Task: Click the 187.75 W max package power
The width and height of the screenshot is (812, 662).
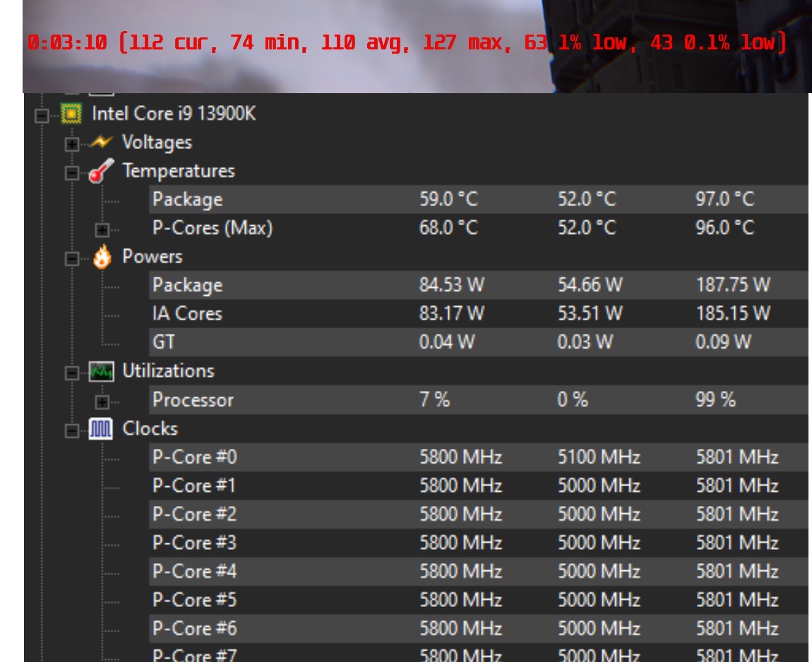Action: click(x=733, y=284)
